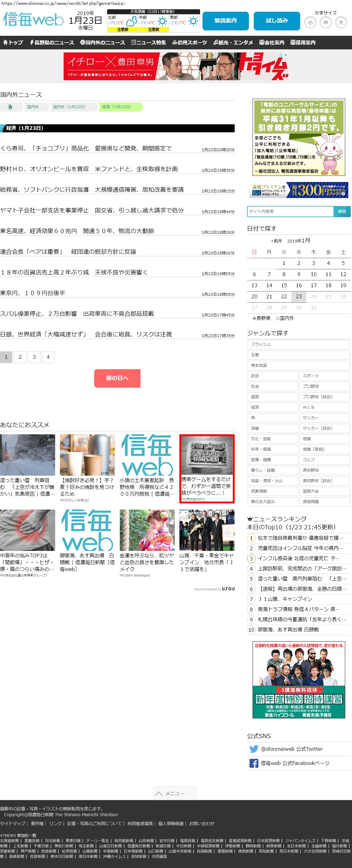Select the 長野県 radio option

point(254,318)
